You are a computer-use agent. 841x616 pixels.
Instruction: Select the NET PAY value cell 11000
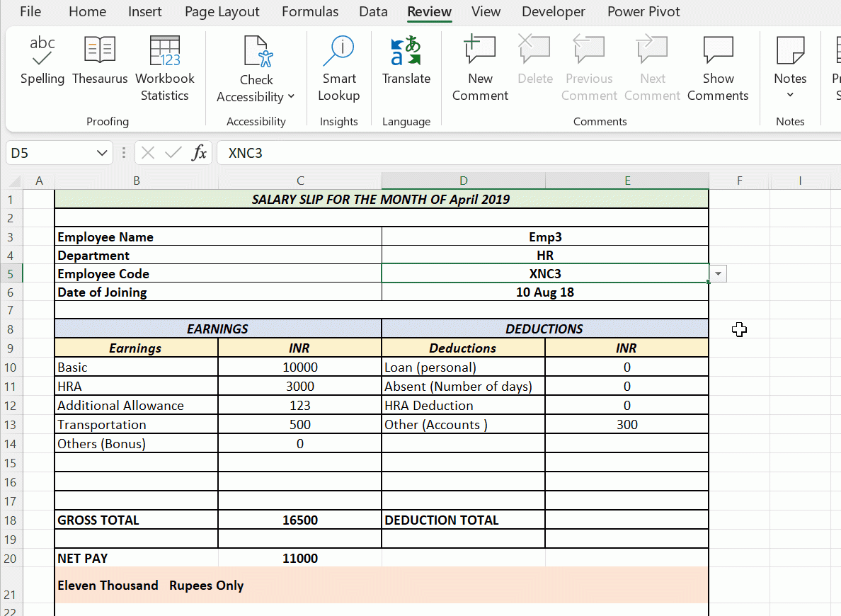[300, 558]
